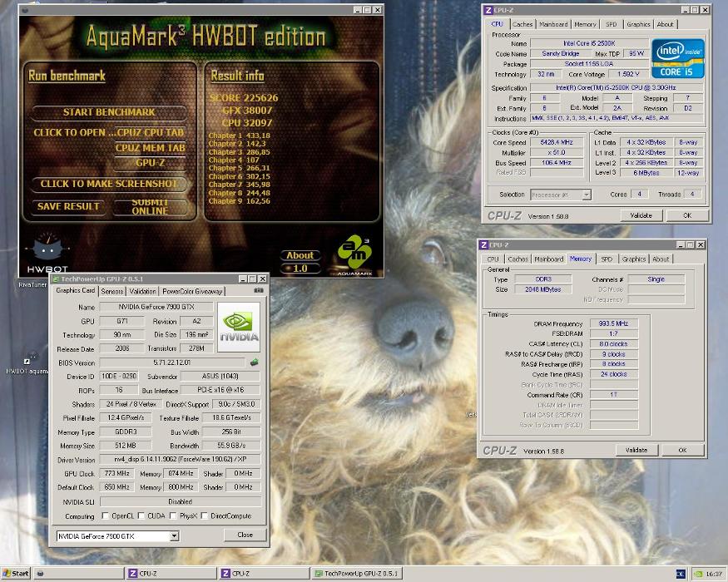Click the AquaMark am3 logo icon

click(354, 253)
